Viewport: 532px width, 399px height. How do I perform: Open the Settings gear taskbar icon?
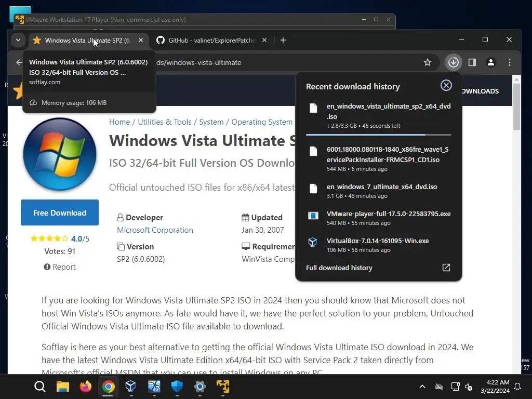(200, 387)
